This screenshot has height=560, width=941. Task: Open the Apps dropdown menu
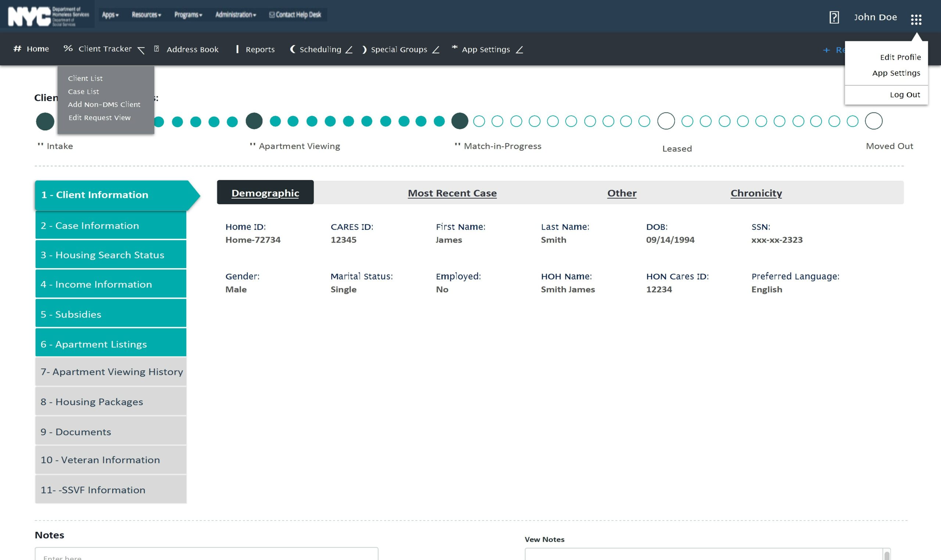[x=110, y=15]
